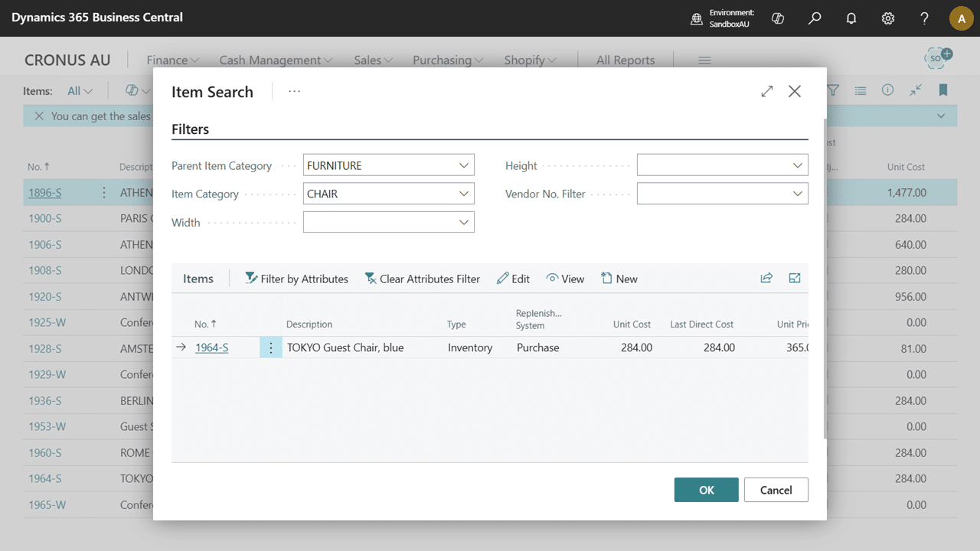The width and height of the screenshot is (980, 551).
Task: Click the New item icon
Action: click(x=606, y=279)
